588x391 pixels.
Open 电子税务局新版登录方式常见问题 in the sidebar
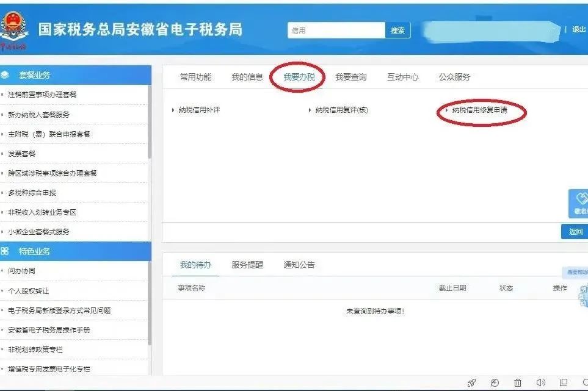point(60,310)
